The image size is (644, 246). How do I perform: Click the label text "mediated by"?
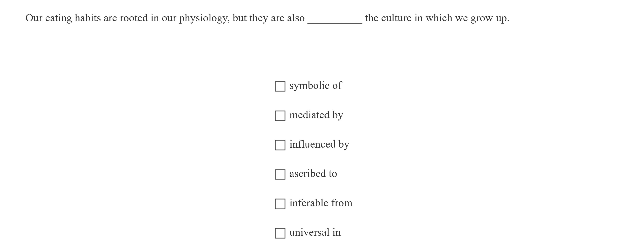click(317, 115)
